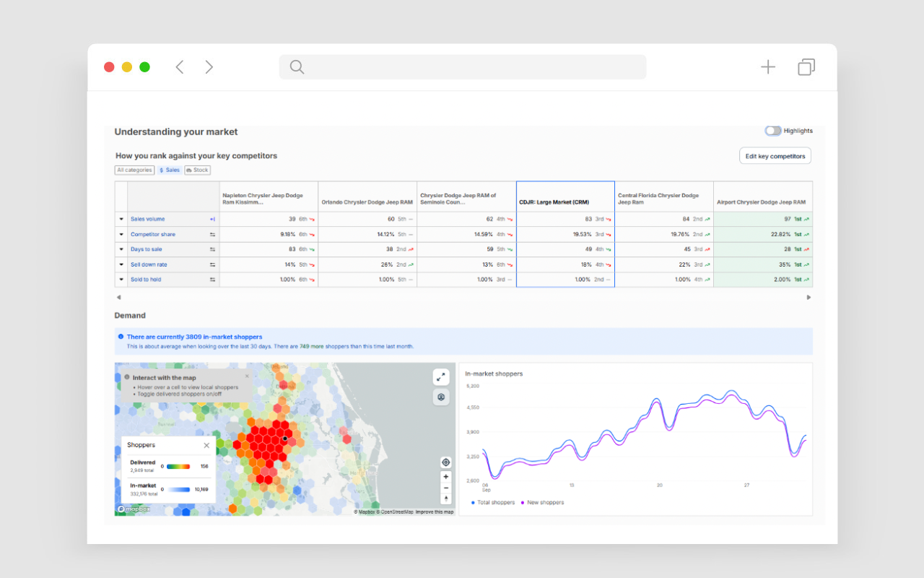Select the All categories filter tab
Image resolution: width=924 pixels, height=578 pixels.
[134, 171]
